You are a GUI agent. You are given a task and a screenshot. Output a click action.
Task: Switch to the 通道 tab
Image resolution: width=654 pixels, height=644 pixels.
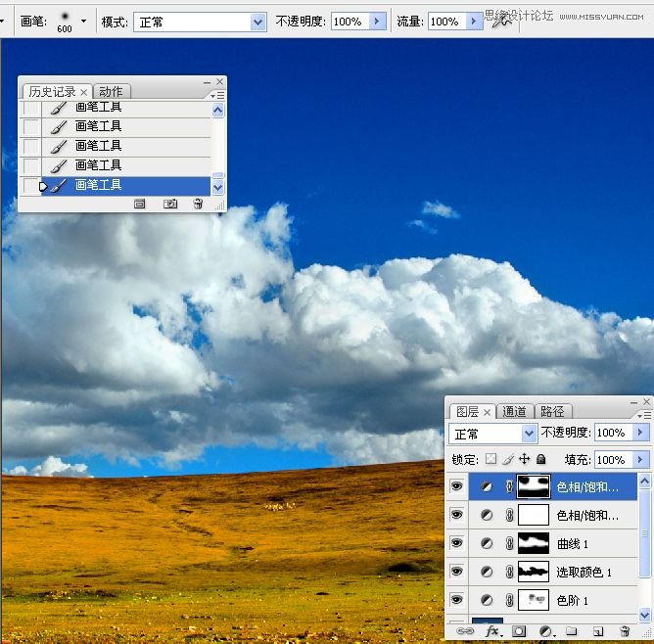click(514, 412)
